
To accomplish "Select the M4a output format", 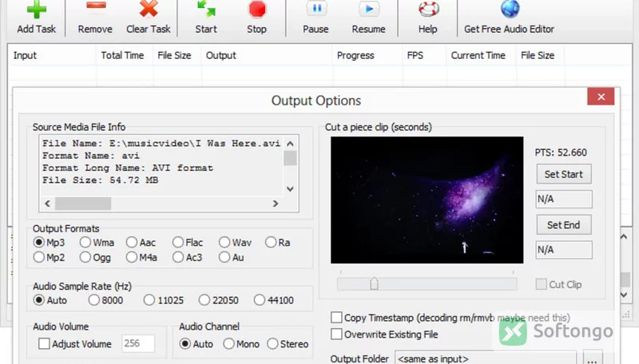I will tap(132, 257).
